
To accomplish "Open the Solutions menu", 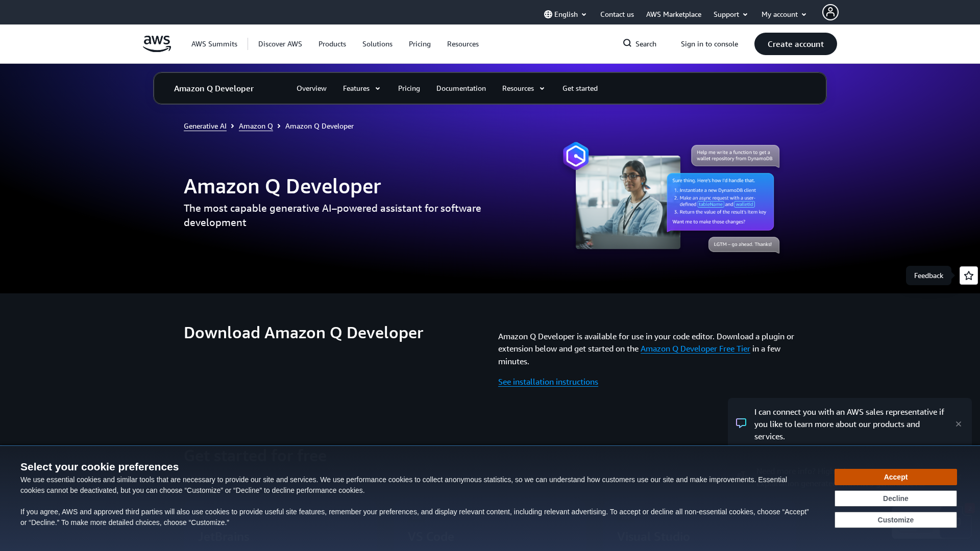I will tap(377, 44).
